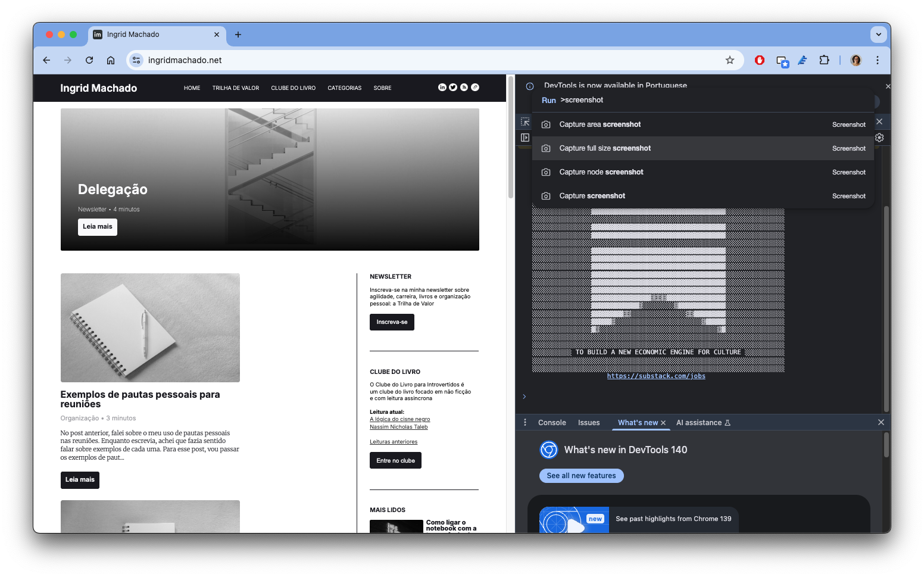Viewport: 924px width, 577px height.
Task: Toggle the DevTools sidebar panel icon
Action: click(525, 138)
